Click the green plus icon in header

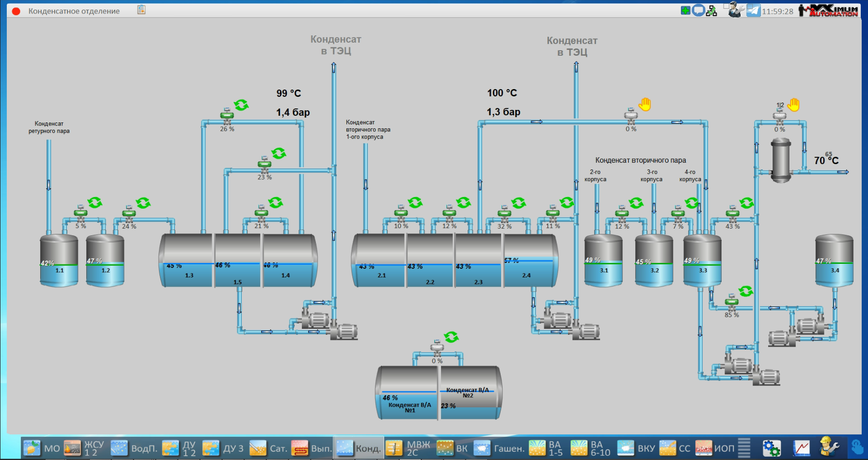coord(685,10)
